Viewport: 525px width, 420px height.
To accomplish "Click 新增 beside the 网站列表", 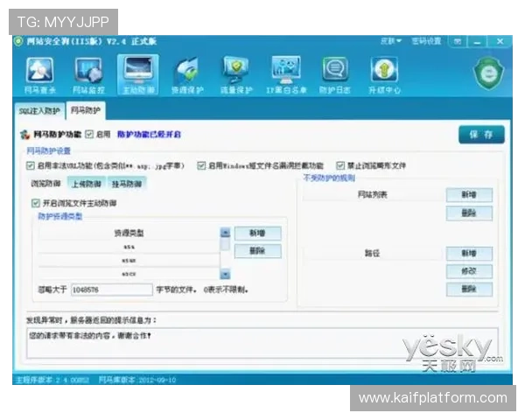I will (x=469, y=195).
